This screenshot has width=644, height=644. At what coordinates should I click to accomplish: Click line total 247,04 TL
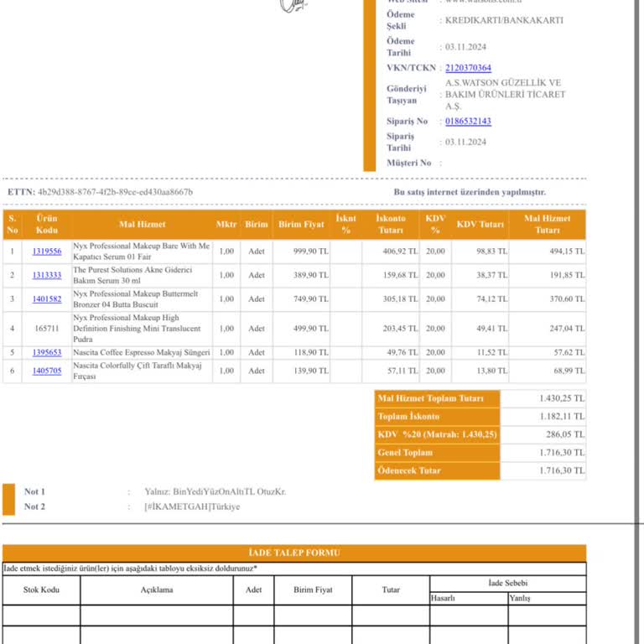click(x=567, y=329)
